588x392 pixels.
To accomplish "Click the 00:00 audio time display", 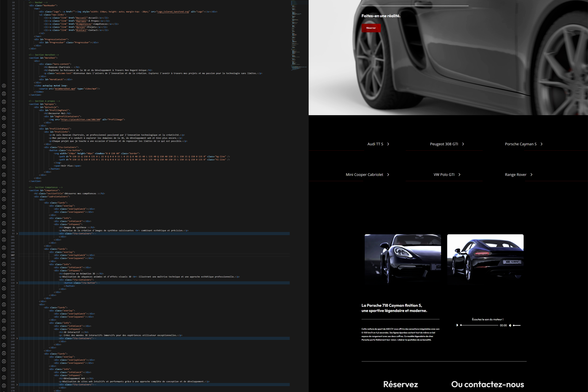I will pos(503,326).
